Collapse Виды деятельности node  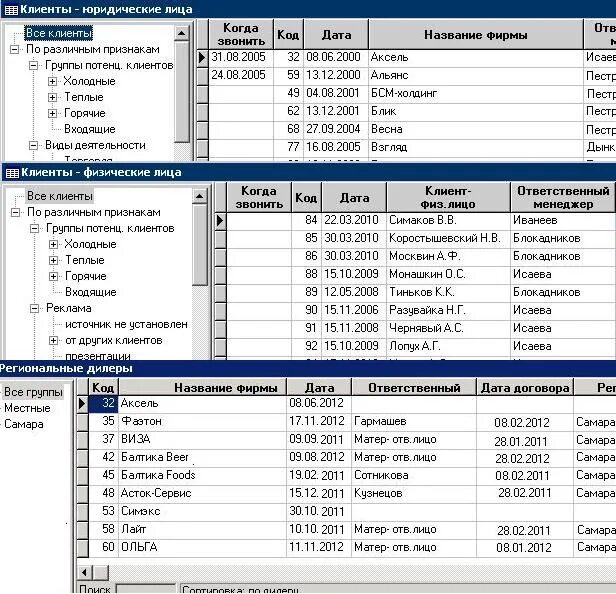pos(33,145)
